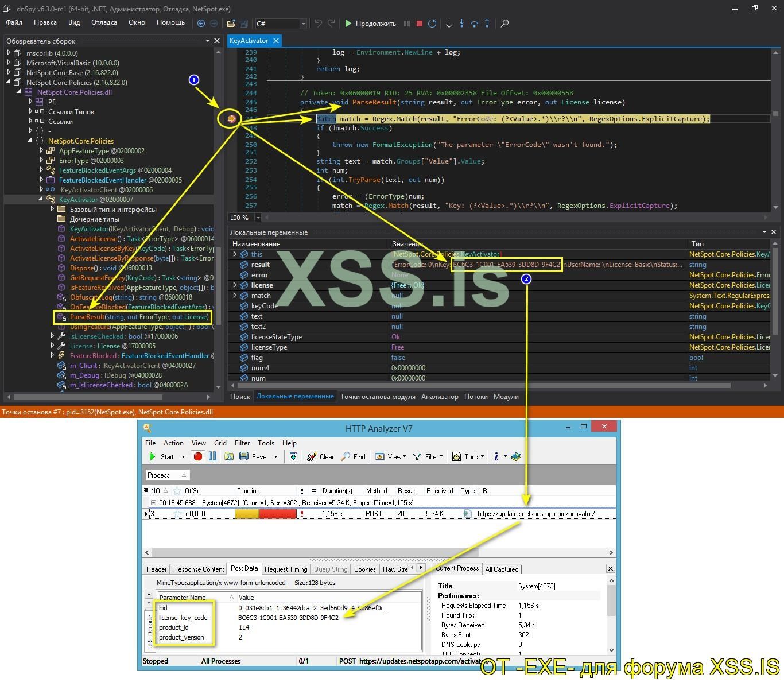Click the Step Over icon in dnSpy
The height and width of the screenshot is (682, 784).
pos(474,24)
